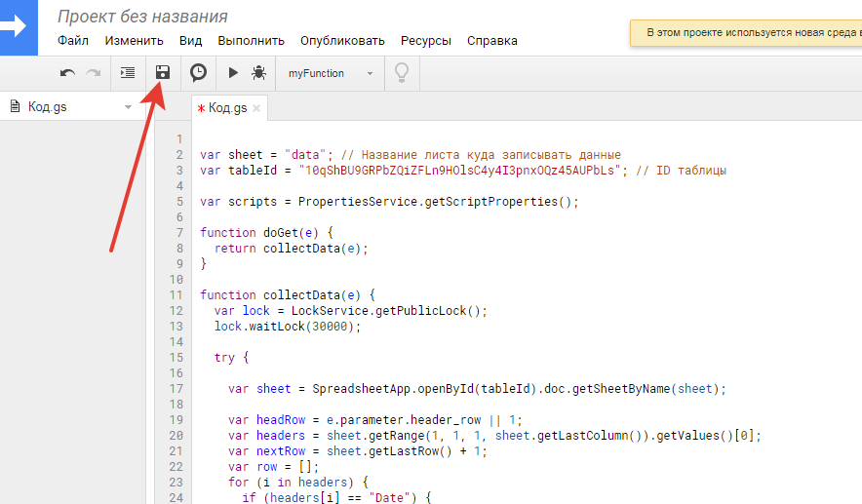The image size is (862, 504).
Task: Save the project with floppy disk icon
Action: tap(163, 72)
